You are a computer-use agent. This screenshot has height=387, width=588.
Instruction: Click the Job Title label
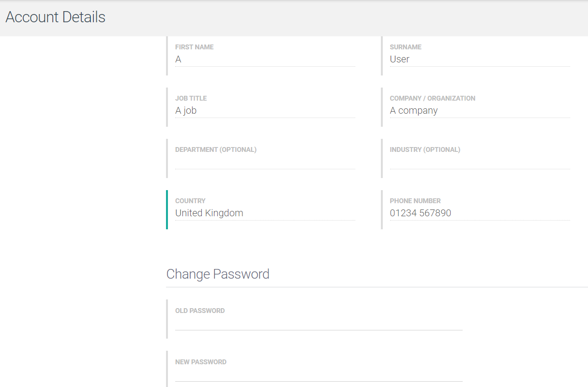tap(191, 98)
